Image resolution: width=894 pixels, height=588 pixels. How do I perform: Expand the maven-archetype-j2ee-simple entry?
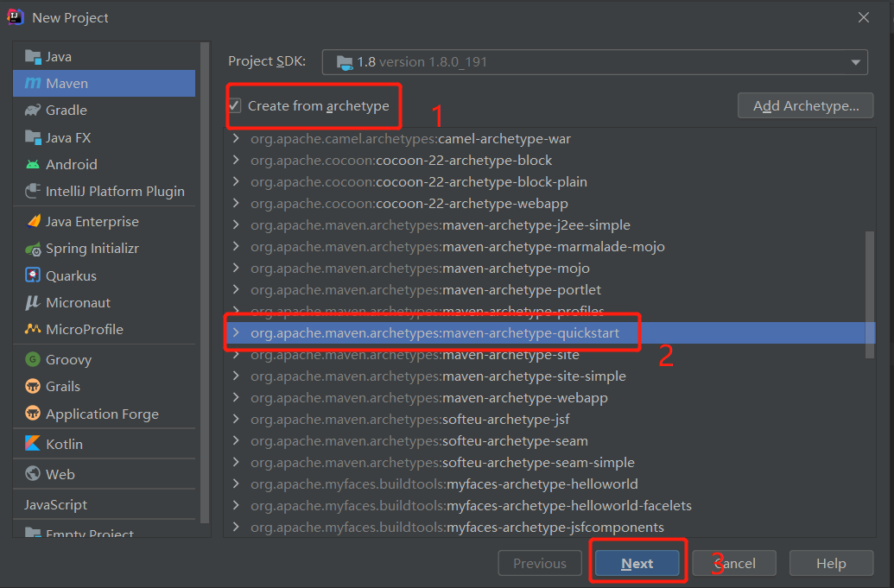pos(236,225)
